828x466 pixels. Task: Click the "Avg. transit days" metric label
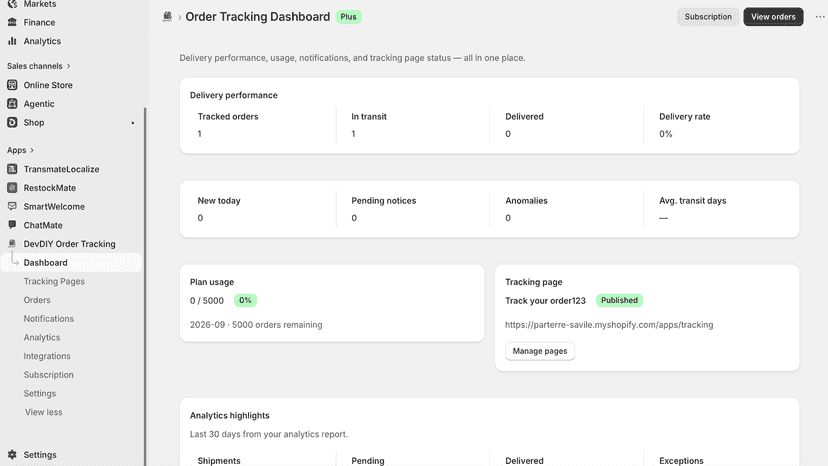tap(692, 200)
